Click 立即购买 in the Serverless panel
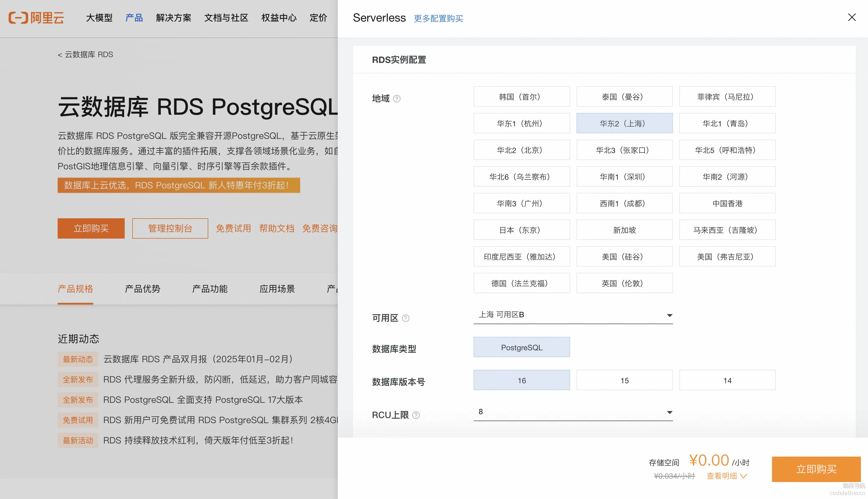 click(x=816, y=469)
